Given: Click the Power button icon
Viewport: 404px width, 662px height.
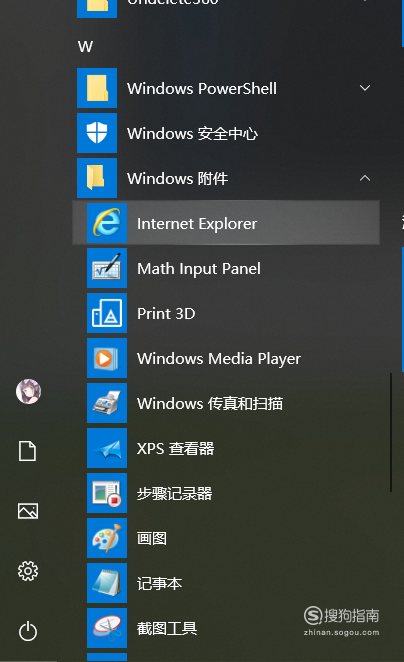Looking at the screenshot, I should 28,631.
